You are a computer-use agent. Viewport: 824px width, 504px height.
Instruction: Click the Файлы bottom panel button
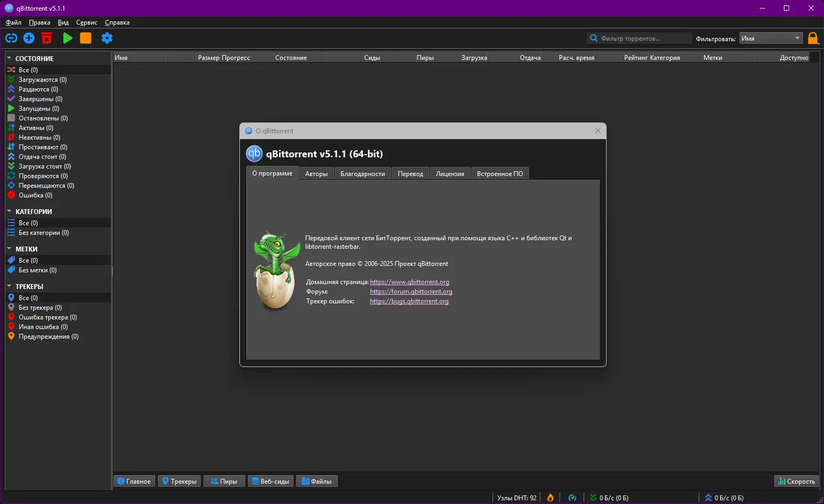tap(317, 482)
